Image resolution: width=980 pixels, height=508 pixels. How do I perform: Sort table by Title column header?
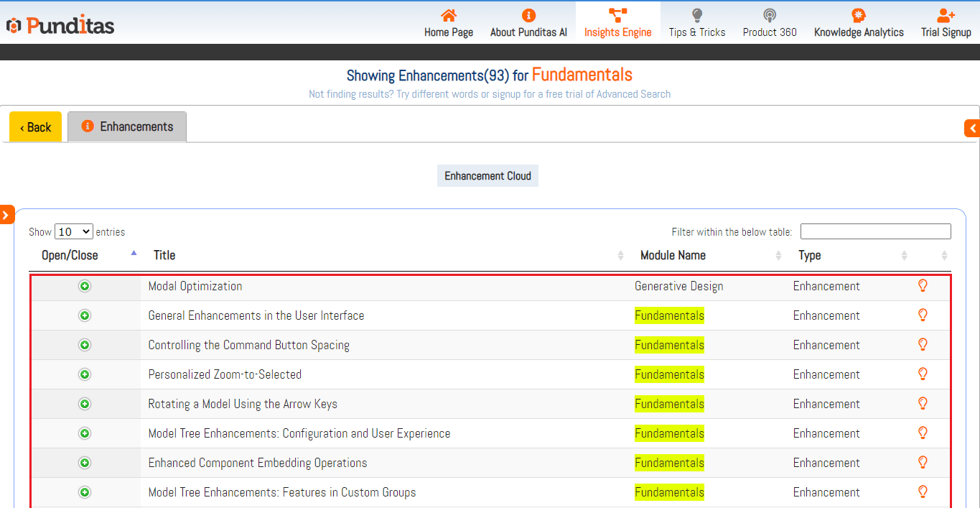[164, 255]
